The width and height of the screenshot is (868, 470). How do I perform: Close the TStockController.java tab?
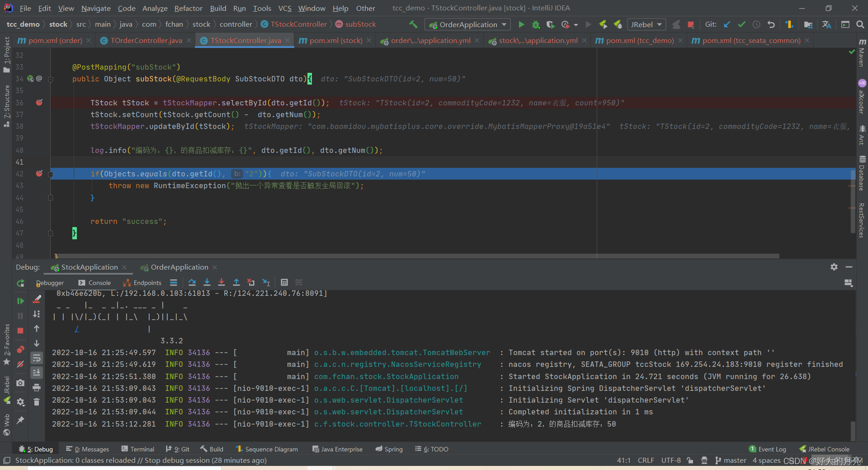point(288,40)
